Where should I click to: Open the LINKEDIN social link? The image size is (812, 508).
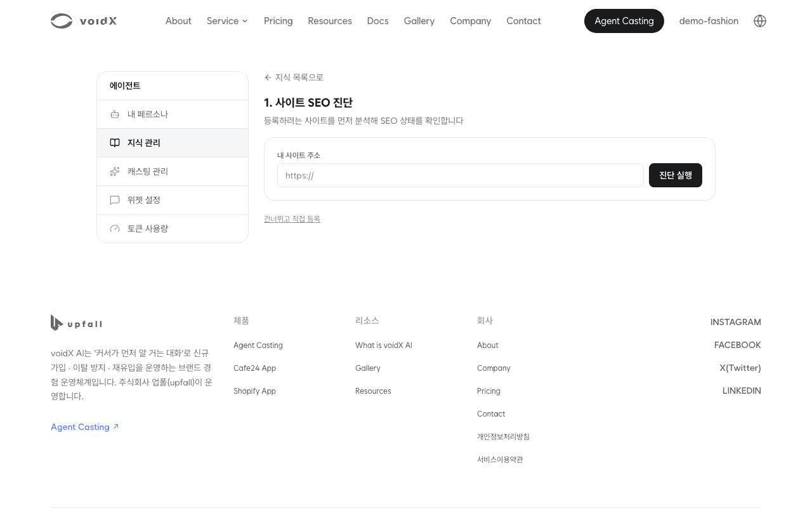coord(742,391)
